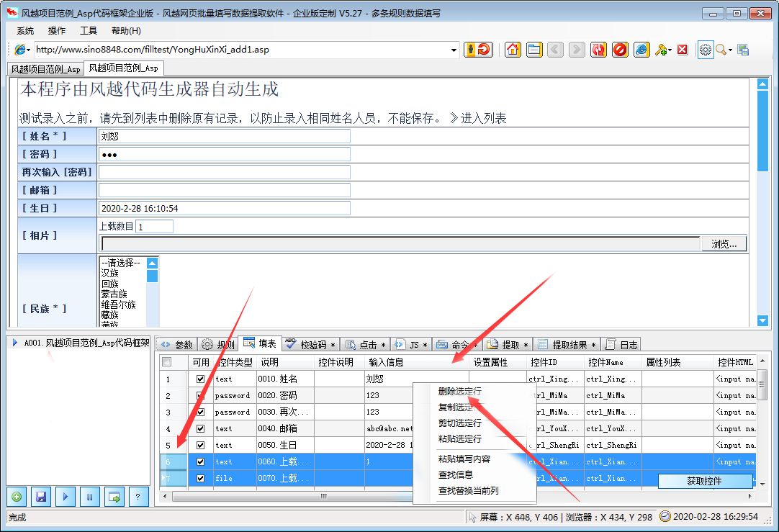
Task: Click the grayed forward arrow button
Action: pyautogui.click(x=577, y=50)
